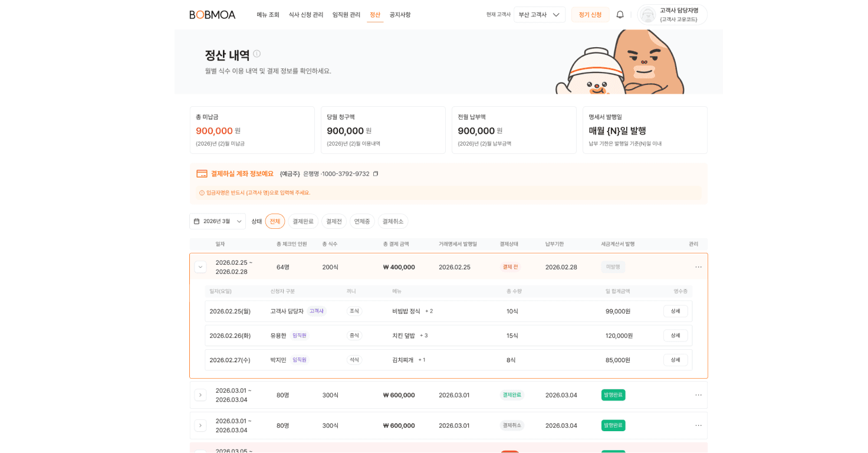The height and width of the screenshot is (453, 868).
Task: Click the 임직원 tag beside 유용한
Action: (300, 336)
